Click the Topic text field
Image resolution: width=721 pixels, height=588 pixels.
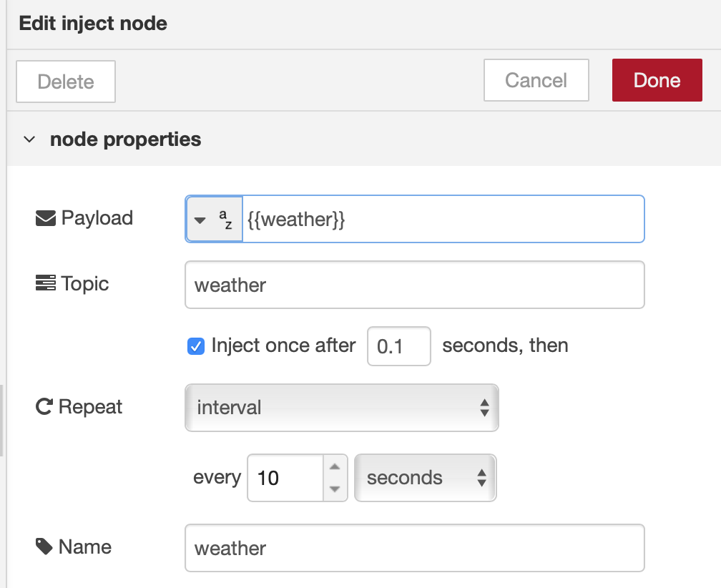(x=415, y=285)
